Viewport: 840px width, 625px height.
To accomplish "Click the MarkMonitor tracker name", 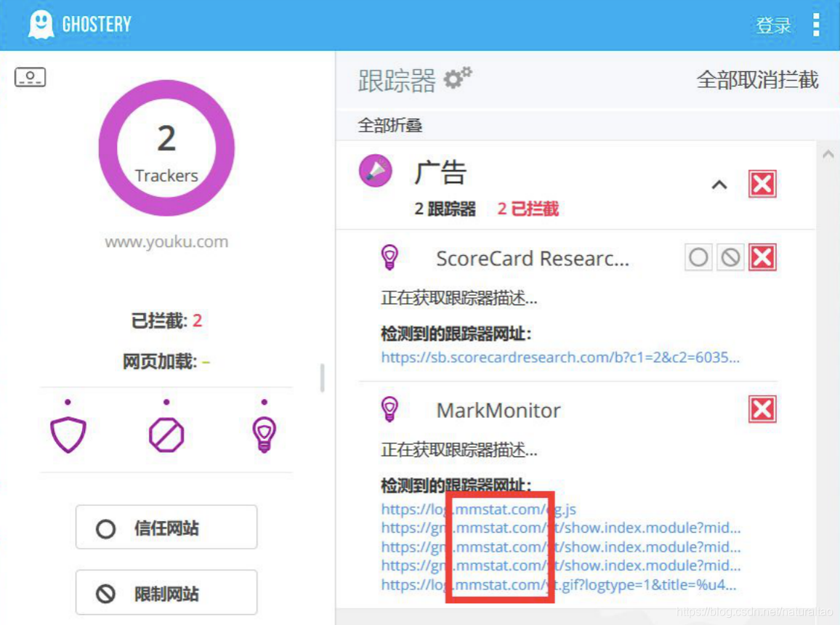I will (x=498, y=410).
